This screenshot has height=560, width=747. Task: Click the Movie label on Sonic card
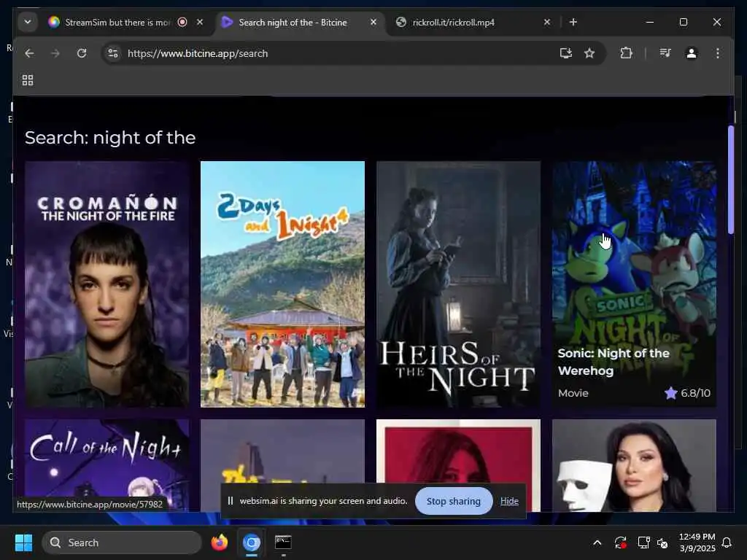[x=573, y=393]
